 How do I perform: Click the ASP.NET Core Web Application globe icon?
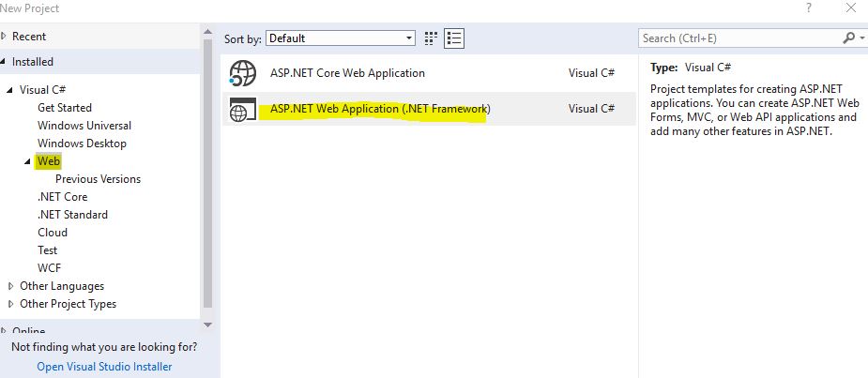(242, 73)
